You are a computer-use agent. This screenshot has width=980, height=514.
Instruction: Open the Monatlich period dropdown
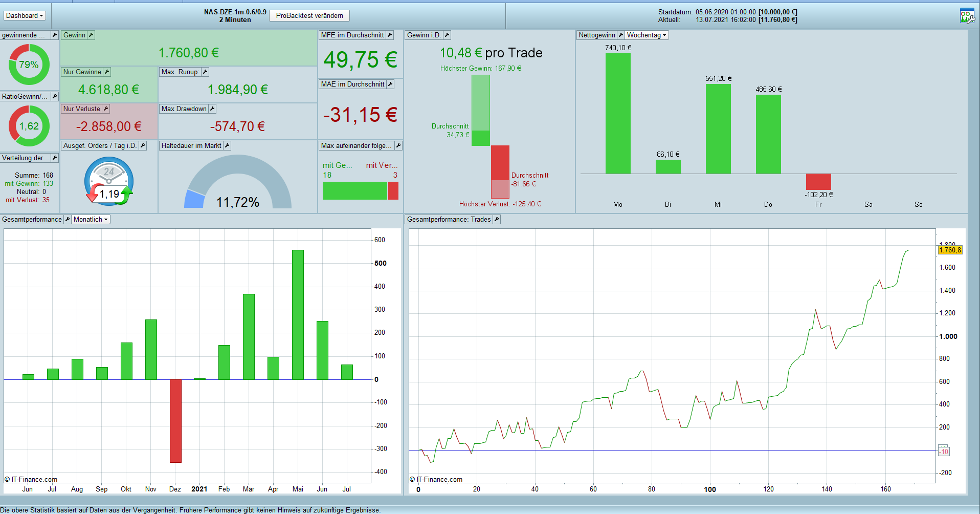(91, 219)
